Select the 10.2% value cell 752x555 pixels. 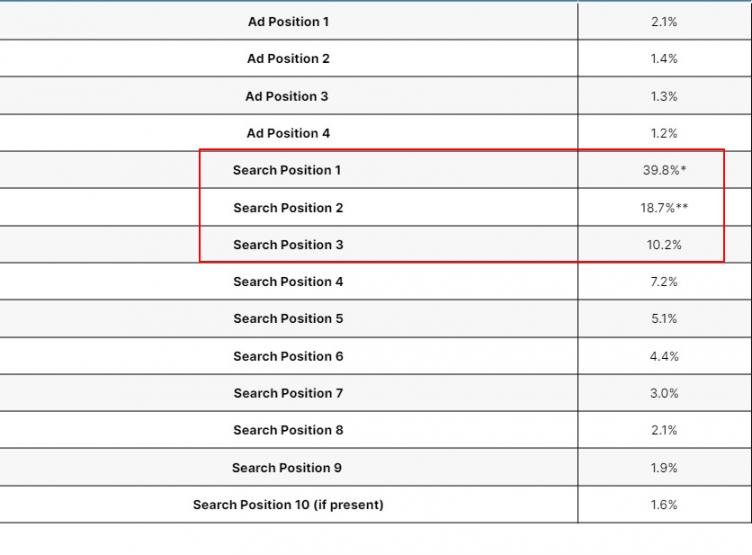coord(664,245)
